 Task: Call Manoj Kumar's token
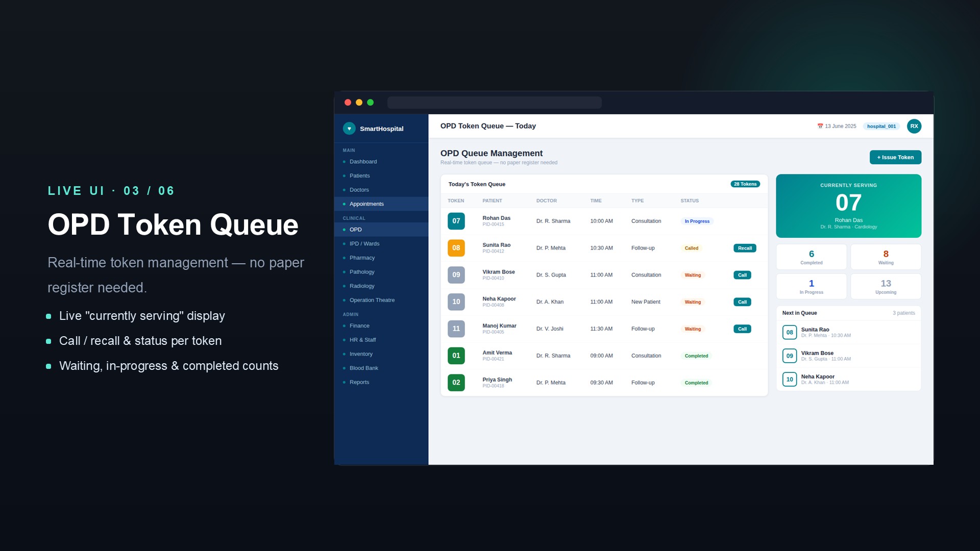pyautogui.click(x=742, y=329)
